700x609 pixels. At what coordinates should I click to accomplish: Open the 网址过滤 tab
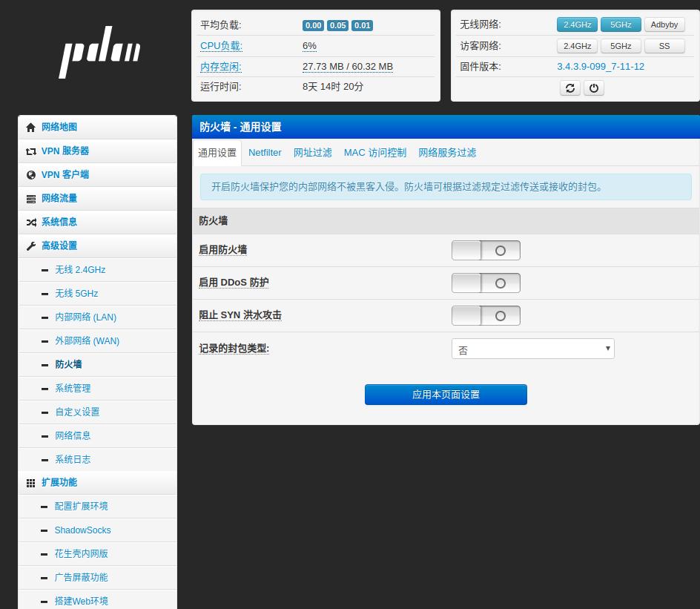[x=312, y=153]
